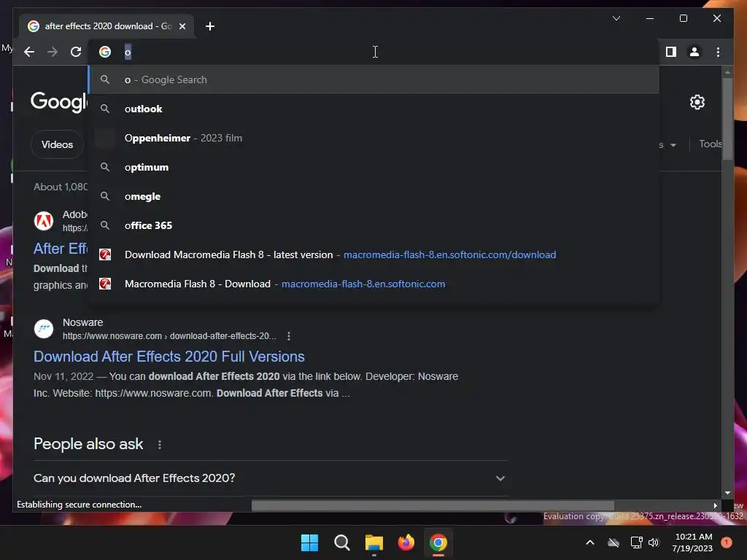Open a new tab with the plus button
747x560 pixels.
click(210, 26)
